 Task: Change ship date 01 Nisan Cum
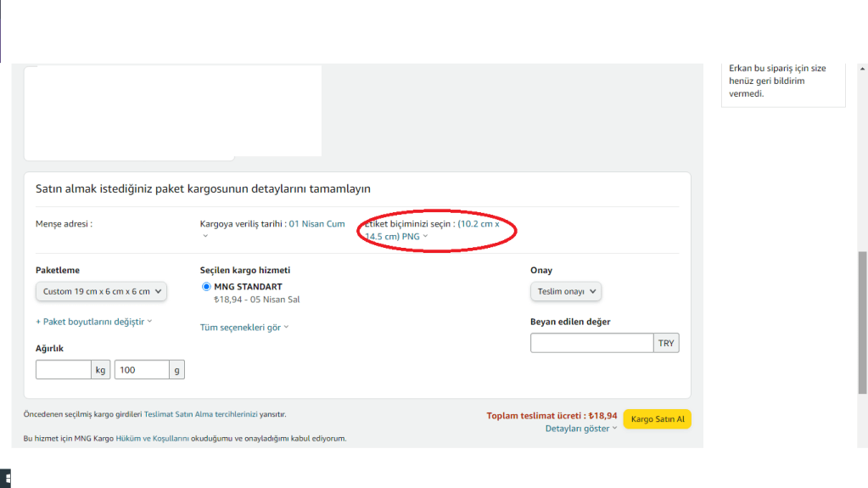pos(316,224)
